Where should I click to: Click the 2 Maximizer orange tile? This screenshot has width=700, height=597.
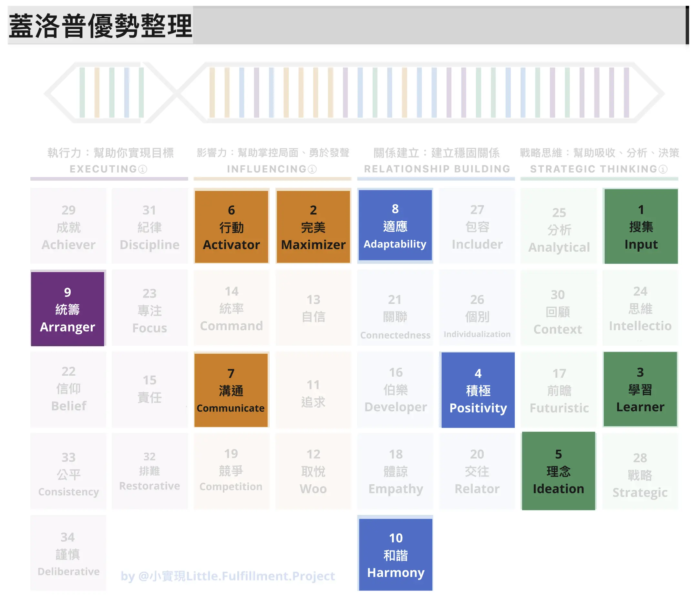pyautogui.click(x=313, y=226)
